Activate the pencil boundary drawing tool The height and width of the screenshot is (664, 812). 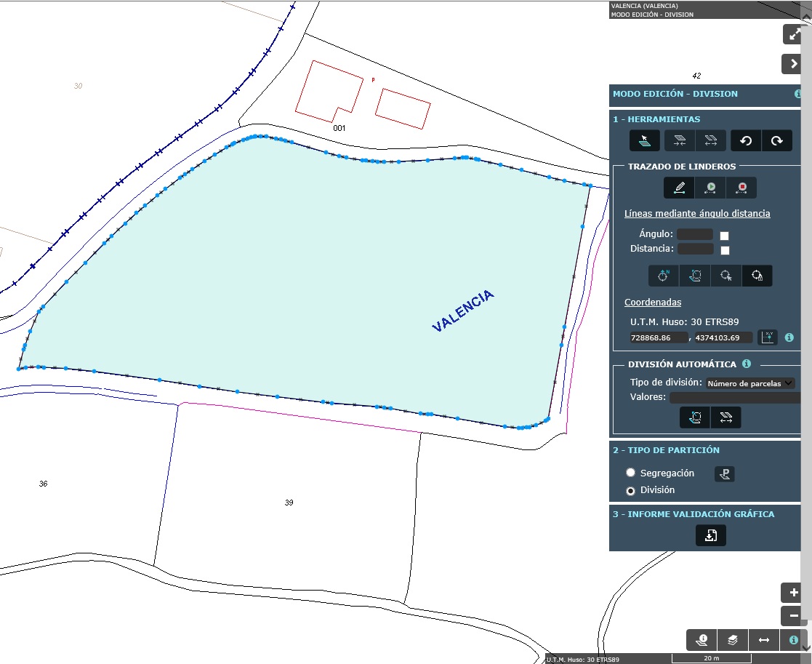click(679, 188)
